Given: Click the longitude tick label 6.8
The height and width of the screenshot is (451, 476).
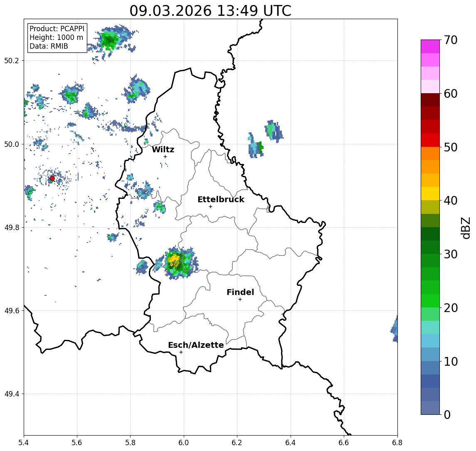Looking at the screenshot, I should click(x=397, y=443).
